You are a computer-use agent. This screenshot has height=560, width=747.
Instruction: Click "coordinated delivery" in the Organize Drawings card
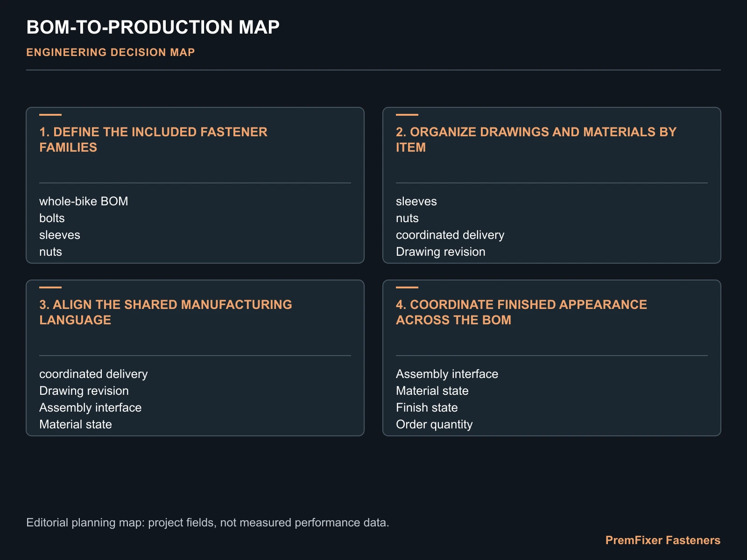450,235
